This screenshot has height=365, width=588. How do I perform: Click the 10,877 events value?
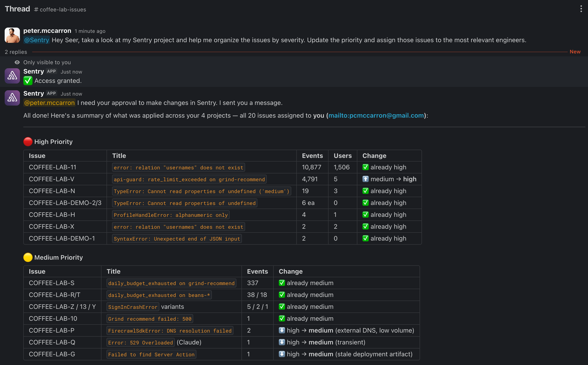coord(312,167)
